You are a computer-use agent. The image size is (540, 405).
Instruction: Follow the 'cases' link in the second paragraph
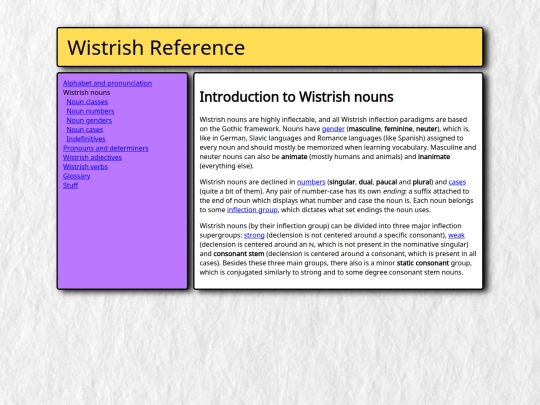point(457,182)
